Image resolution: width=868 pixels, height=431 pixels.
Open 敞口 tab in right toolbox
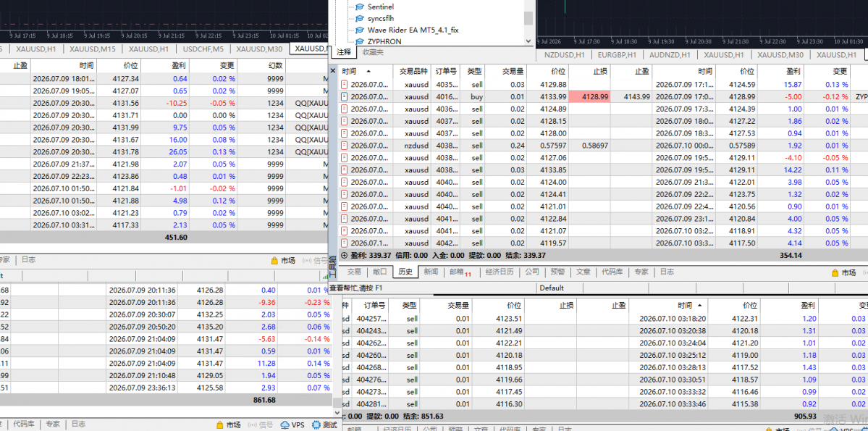380,272
